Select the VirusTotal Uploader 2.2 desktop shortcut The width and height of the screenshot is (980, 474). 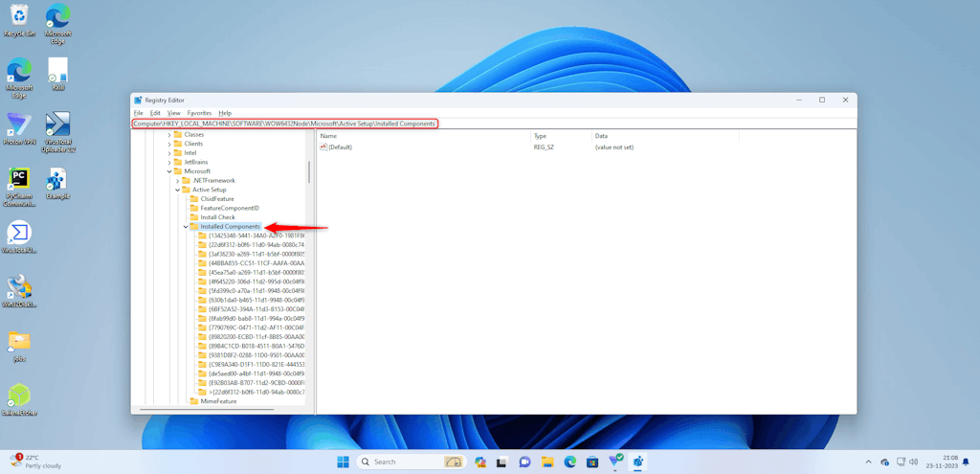tap(57, 132)
